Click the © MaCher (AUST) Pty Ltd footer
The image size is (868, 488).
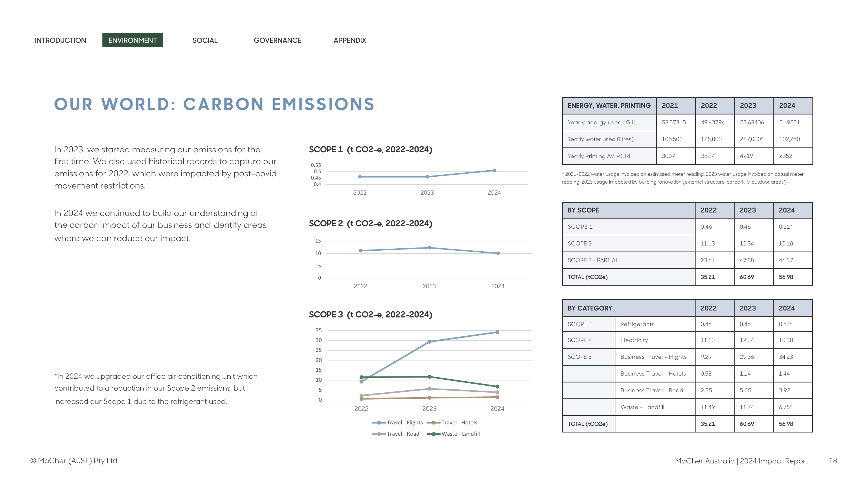click(x=74, y=461)
